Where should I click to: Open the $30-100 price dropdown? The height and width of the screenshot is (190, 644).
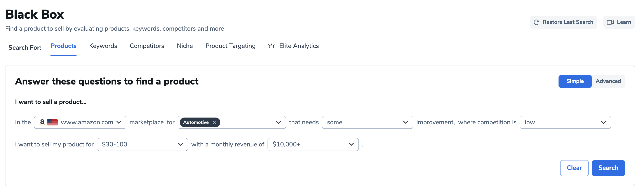pos(142,144)
